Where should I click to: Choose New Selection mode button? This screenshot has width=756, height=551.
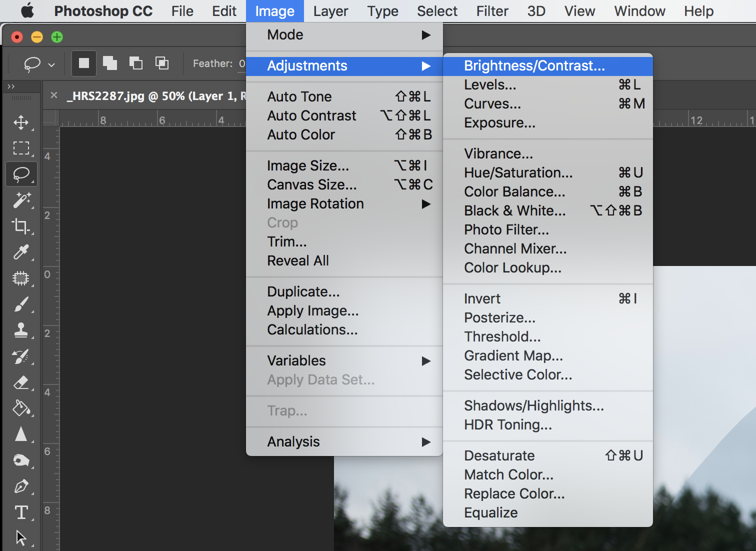(x=84, y=63)
